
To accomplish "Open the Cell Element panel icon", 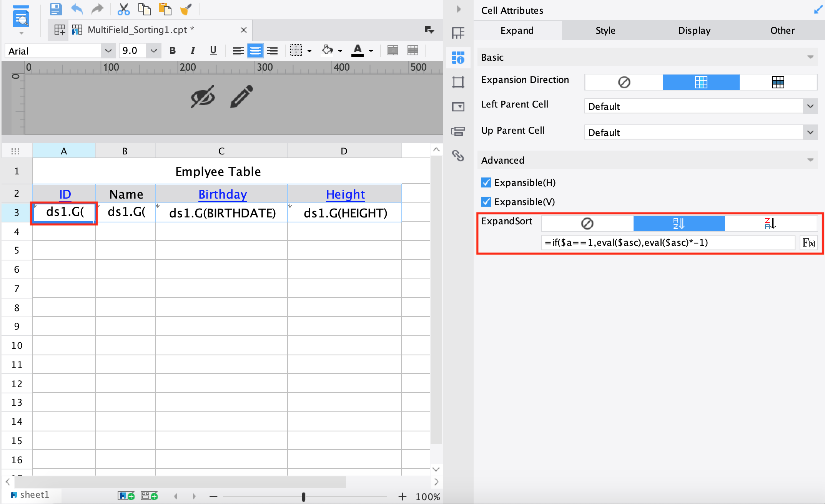I will tap(458, 33).
